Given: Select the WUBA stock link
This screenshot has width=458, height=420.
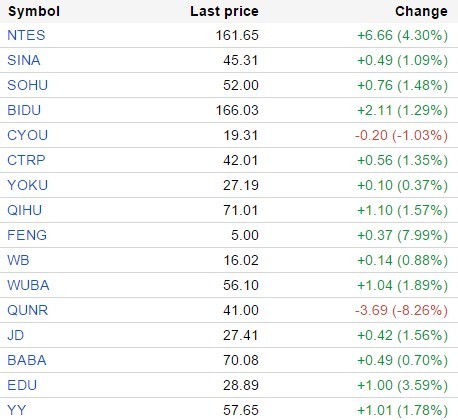Looking at the screenshot, I should [28, 285].
